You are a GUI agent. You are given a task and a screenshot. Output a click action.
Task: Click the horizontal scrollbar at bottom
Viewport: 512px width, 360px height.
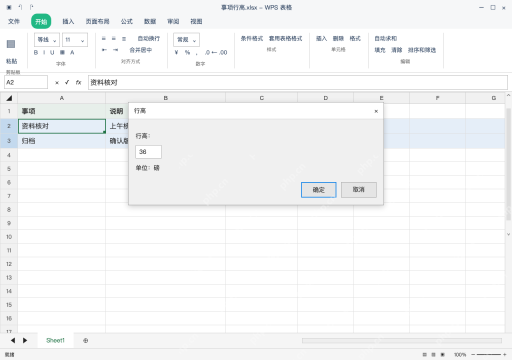tap(402, 340)
